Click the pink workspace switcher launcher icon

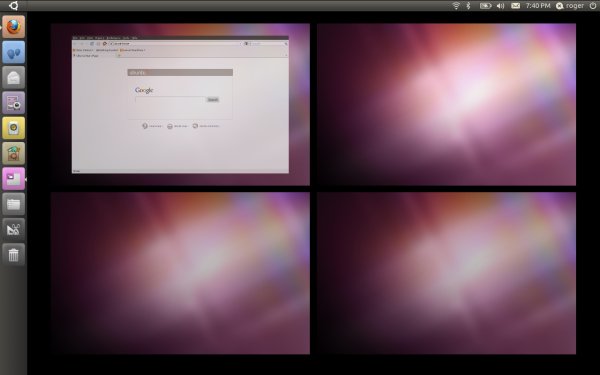[13, 178]
